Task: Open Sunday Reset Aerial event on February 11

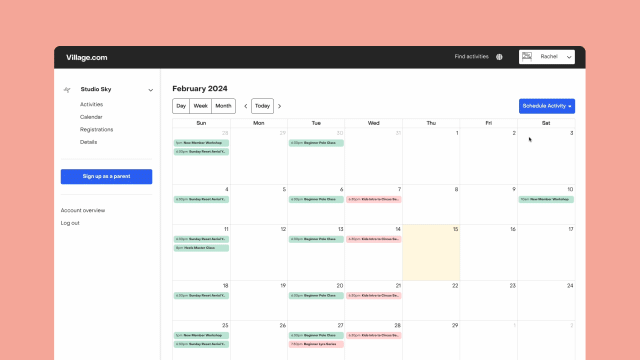Action: (x=201, y=239)
